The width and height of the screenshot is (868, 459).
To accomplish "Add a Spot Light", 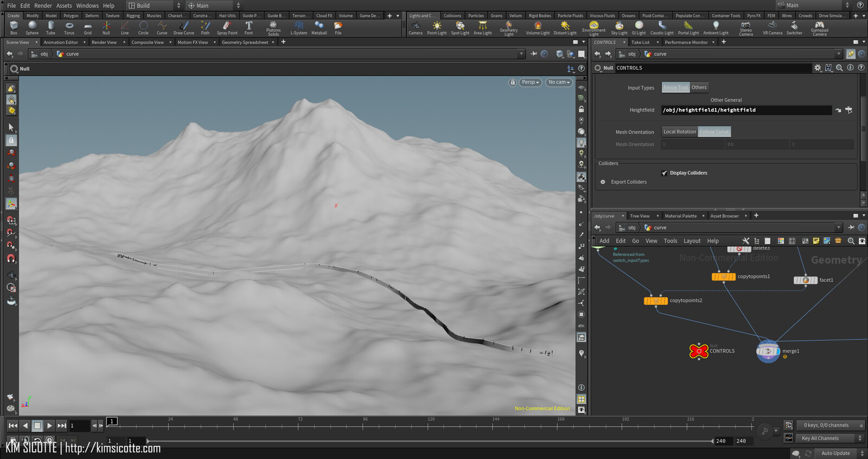I will (x=460, y=28).
